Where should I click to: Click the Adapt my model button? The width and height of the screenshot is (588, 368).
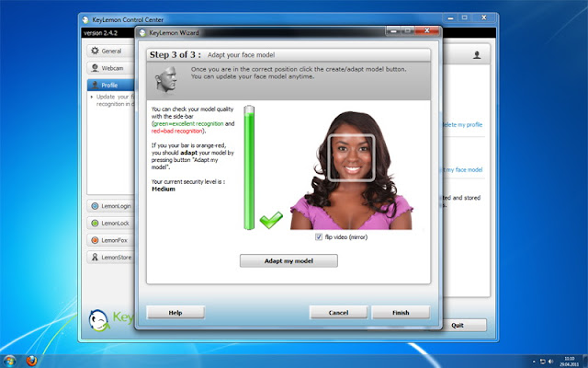pyautogui.click(x=288, y=261)
